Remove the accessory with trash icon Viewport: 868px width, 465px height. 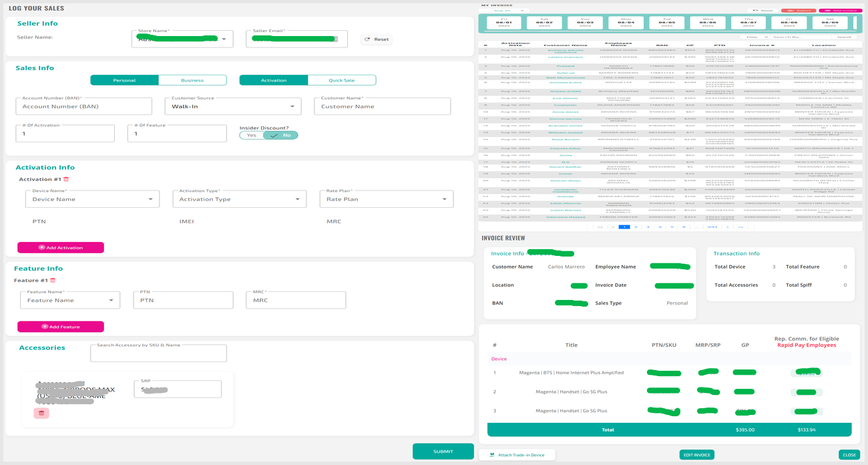coord(41,413)
